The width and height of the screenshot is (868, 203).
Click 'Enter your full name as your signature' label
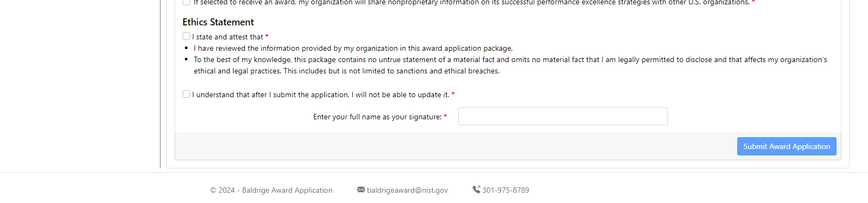pos(377,117)
